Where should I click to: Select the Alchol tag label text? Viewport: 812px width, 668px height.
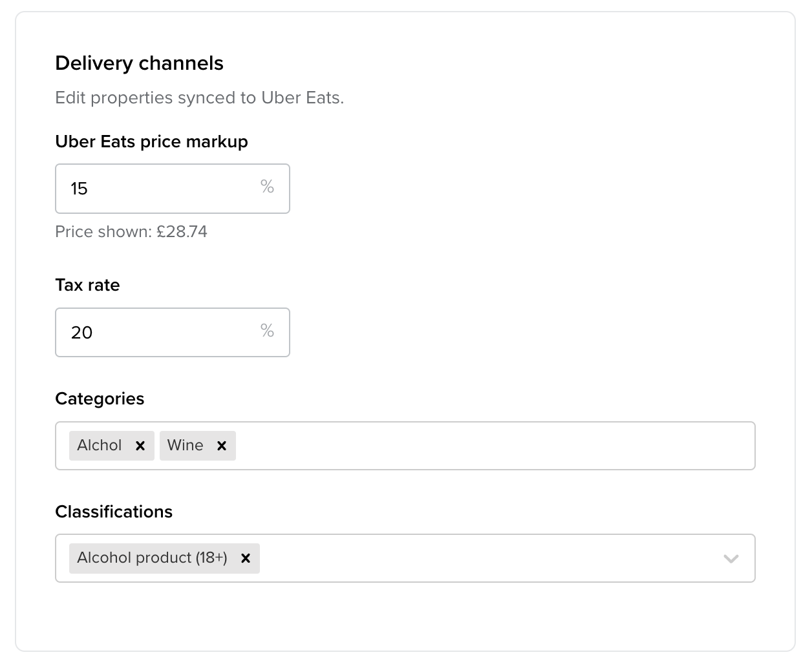click(x=100, y=446)
